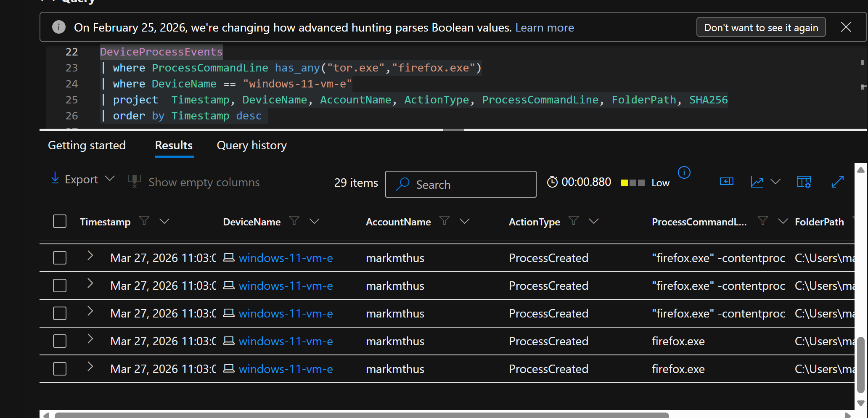
Task: Toggle the select-all rows checkbox
Action: coord(60,221)
